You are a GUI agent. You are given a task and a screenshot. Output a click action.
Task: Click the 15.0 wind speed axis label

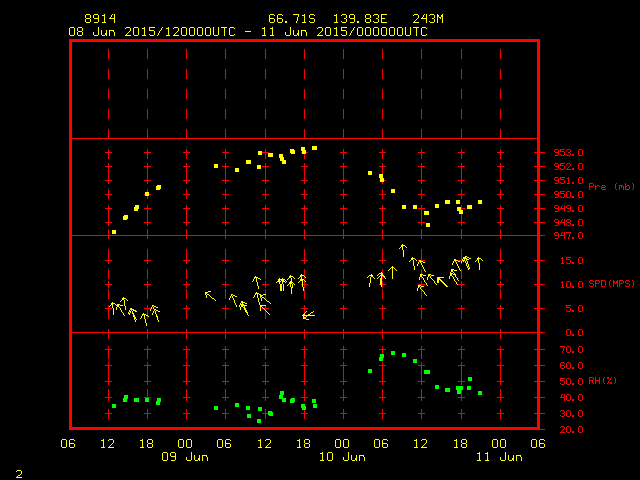click(571, 260)
